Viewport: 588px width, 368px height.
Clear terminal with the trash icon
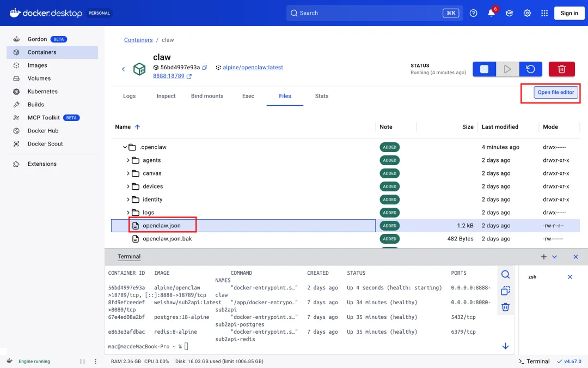(x=505, y=307)
